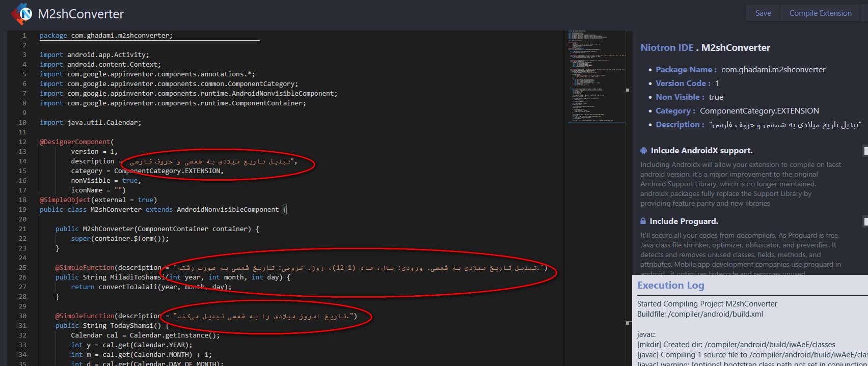Click the com.ghadami.m2shconverter package value in info panel
Viewport: 868px width, 366px height.
pyautogui.click(x=773, y=70)
